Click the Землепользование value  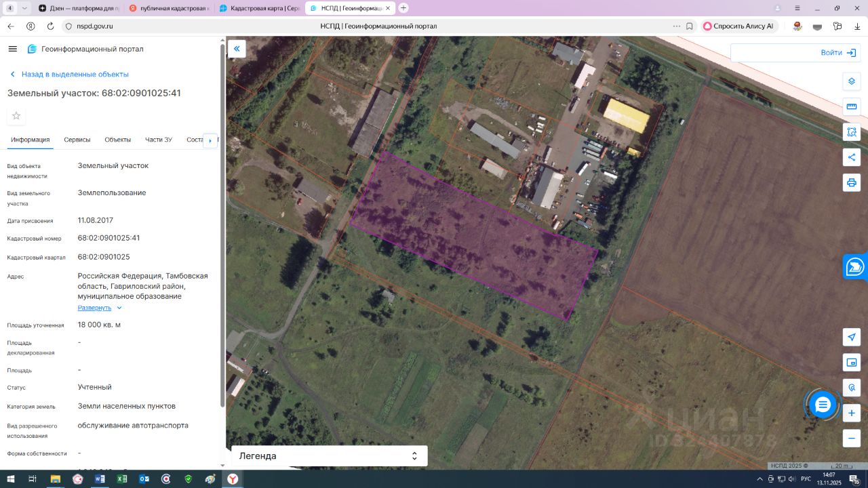[x=112, y=192]
